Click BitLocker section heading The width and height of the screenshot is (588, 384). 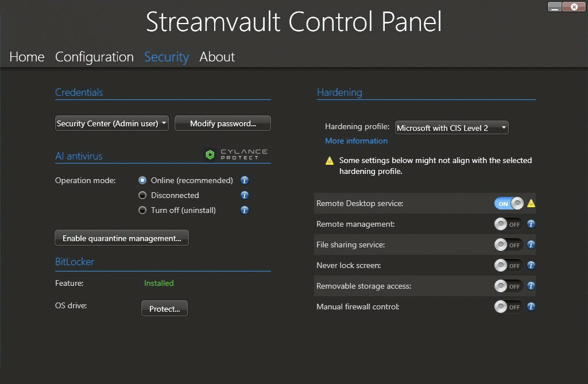(x=75, y=262)
